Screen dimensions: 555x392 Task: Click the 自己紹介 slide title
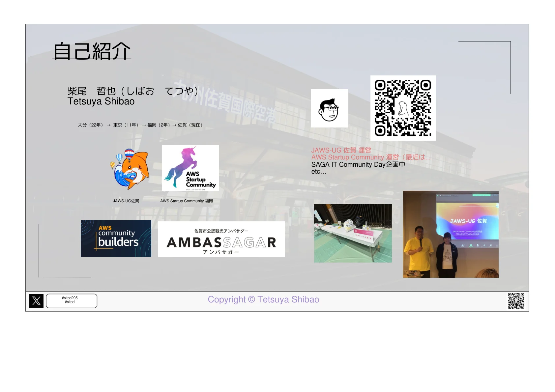coord(92,51)
